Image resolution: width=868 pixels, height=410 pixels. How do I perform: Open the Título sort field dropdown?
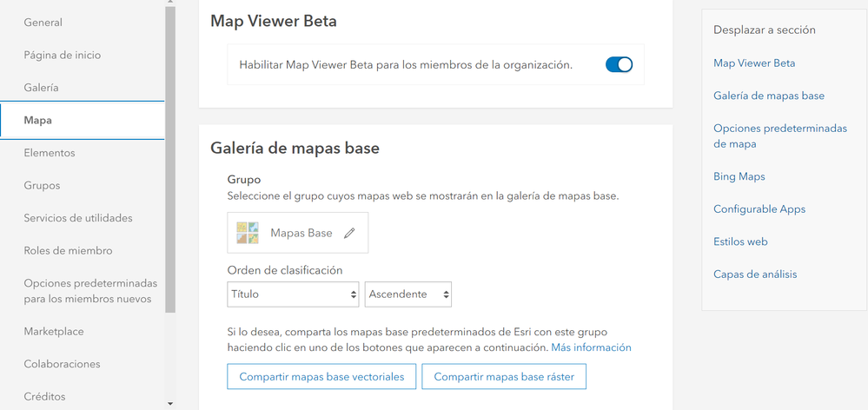293,294
